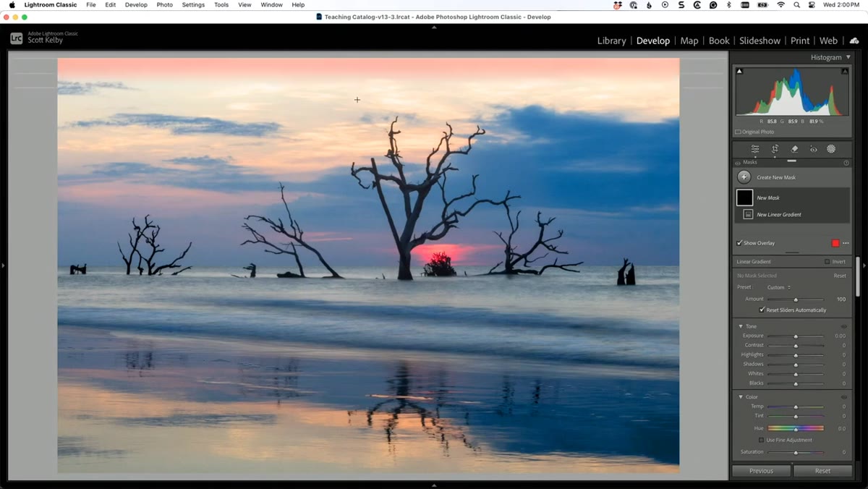Click the Masks panel help icon
This screenshot has height=489, width=868.
point(846,163)
